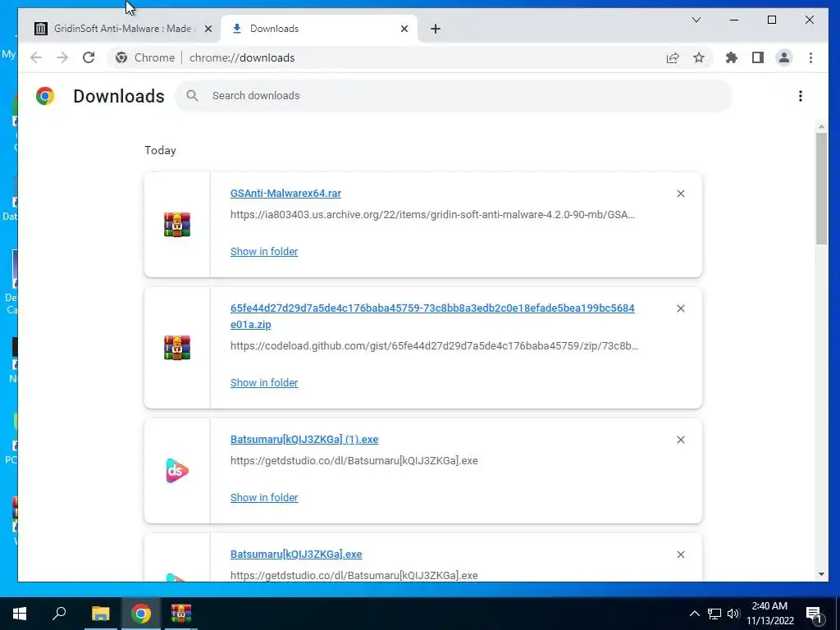The height and width of the screenshot is (630, 840).
Task: Click the WinRAR taskbar icon
Action: click(x=181, y=614)
